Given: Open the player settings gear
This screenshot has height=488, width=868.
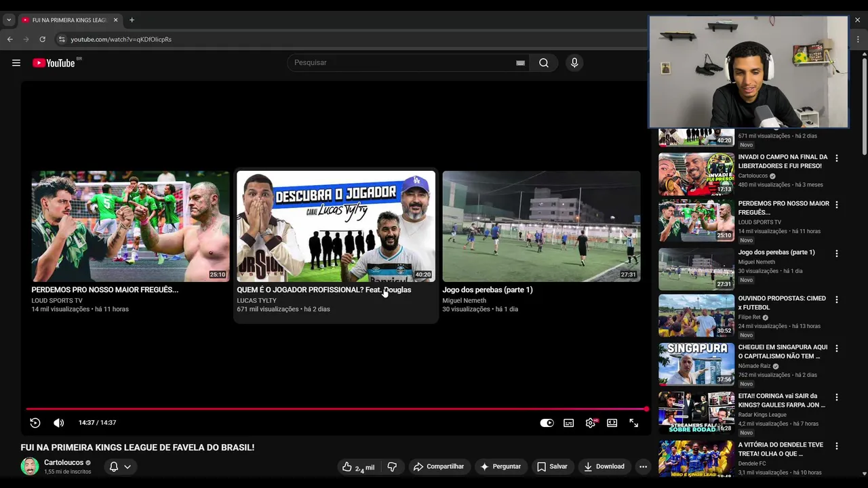Looking at the screenshot, I should tap(591, 423).
